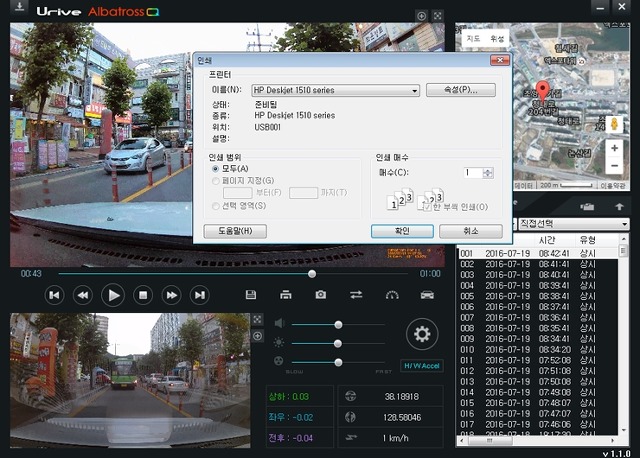Select recording 014 at 07:49:08
Image resolution: width=640 pixels, height=458 pixels.
[537, 392]
